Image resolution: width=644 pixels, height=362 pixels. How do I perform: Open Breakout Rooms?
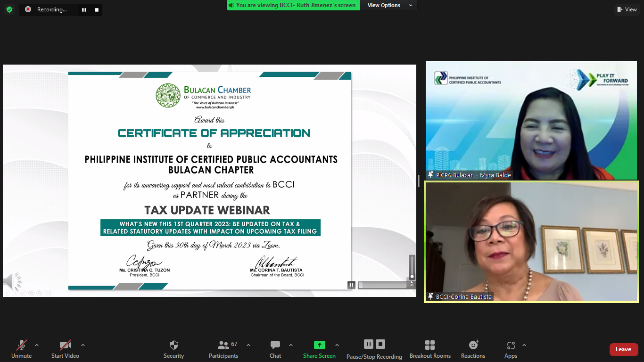(x=430, y=349)
